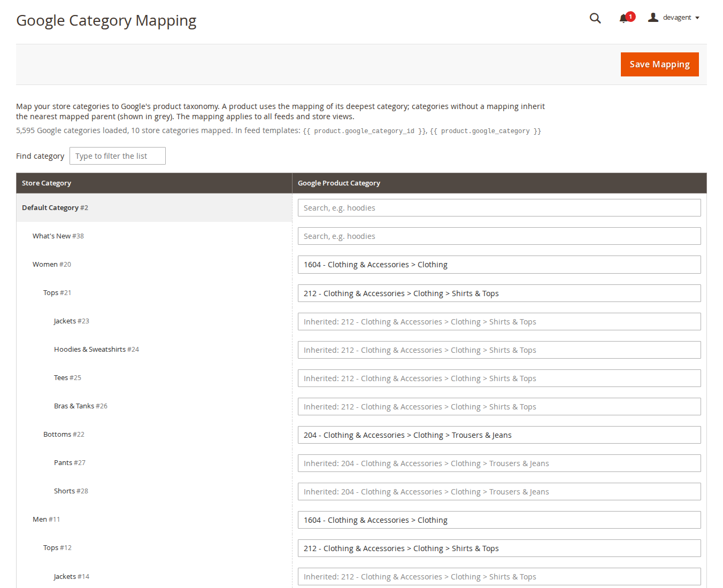This screenshot has height=588, width=723.
Task: Click inherited field for Jackets #14
Action: click(x=499, y=577)
